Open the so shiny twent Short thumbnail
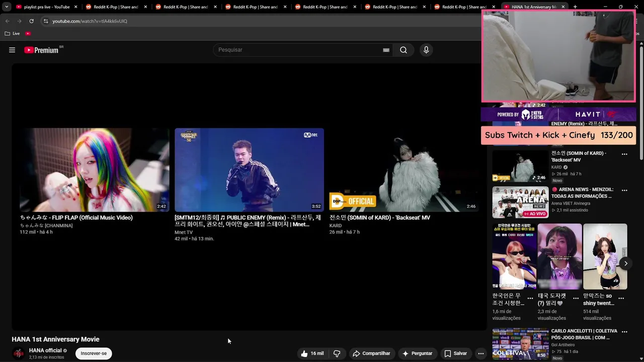 [x=605, y=256]
